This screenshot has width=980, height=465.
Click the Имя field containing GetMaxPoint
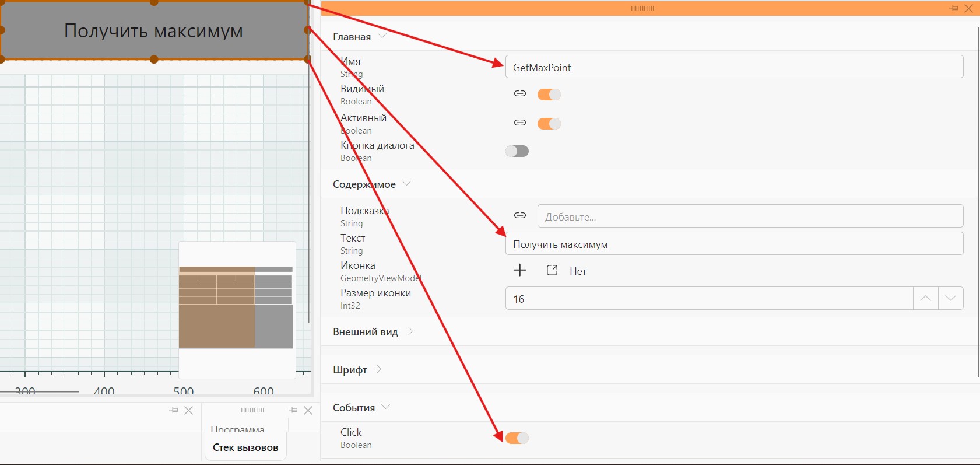(734, 67)
